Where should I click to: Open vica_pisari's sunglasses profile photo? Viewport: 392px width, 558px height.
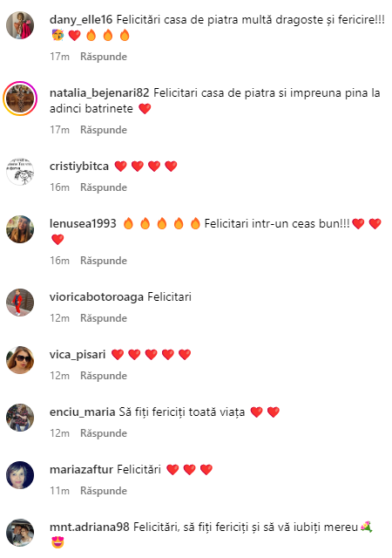pyautogui.click(x=20, y=360)
